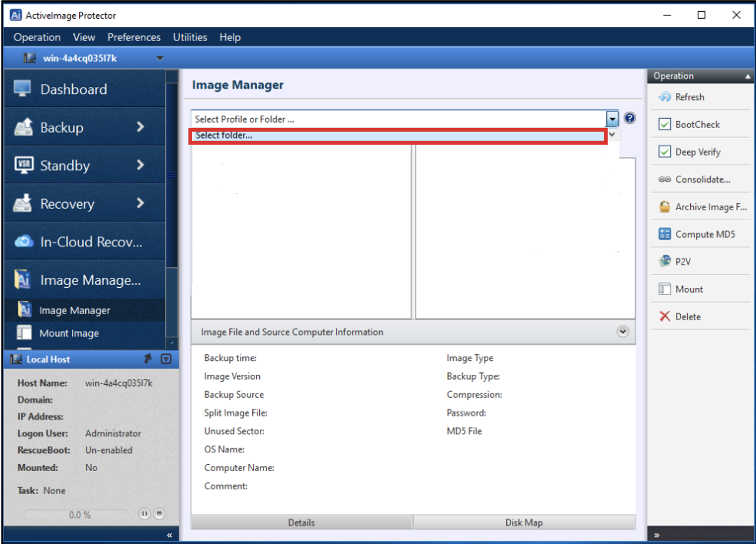
Task: Start the P2V operation
Action: click(x=701, y=262)
